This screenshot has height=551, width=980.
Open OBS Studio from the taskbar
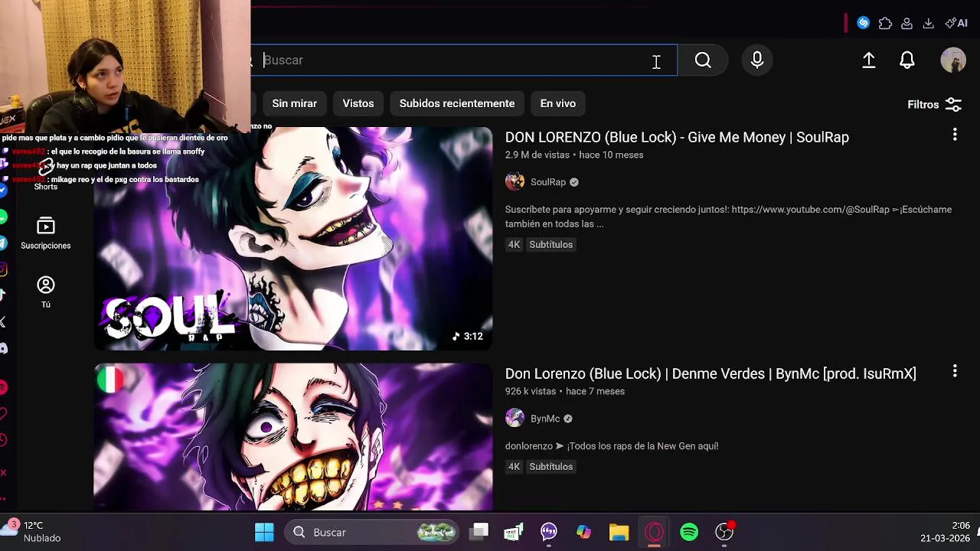tap(724, 532)
